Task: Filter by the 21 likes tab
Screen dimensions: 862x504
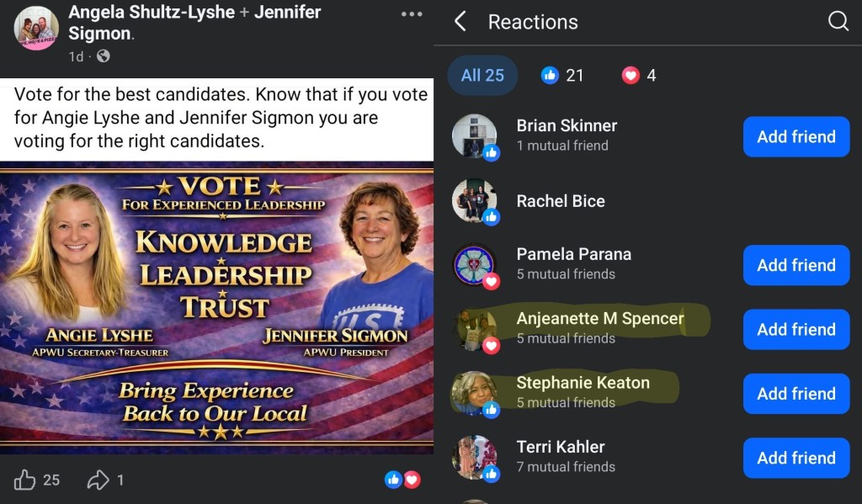Action: 562,75
